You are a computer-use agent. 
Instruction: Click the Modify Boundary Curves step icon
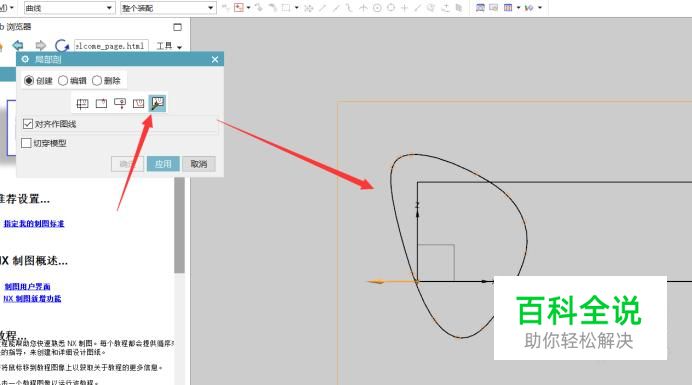[x=158, y=103]
